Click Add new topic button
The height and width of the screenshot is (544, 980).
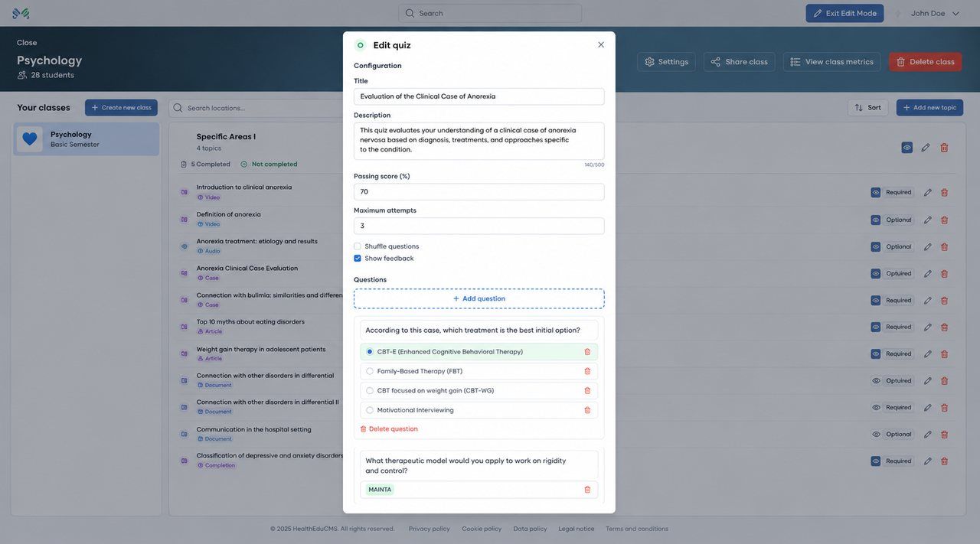pos(930,108)
